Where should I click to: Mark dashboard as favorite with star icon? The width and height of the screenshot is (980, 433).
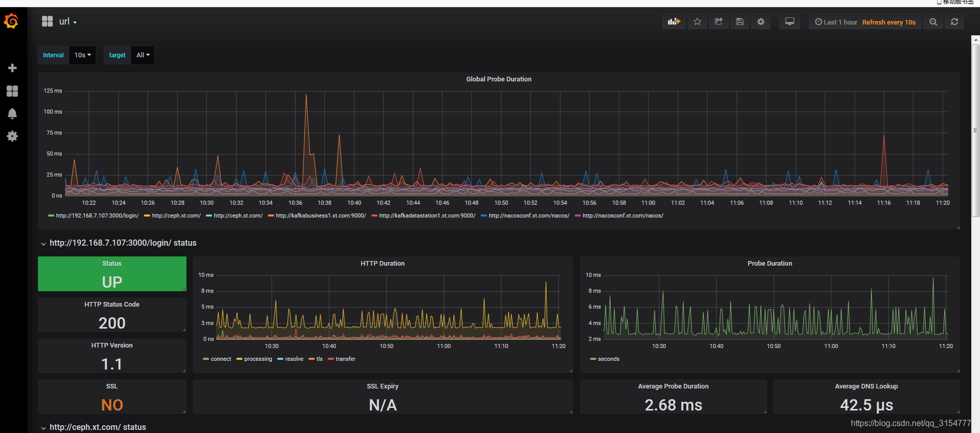pos(697,21)
